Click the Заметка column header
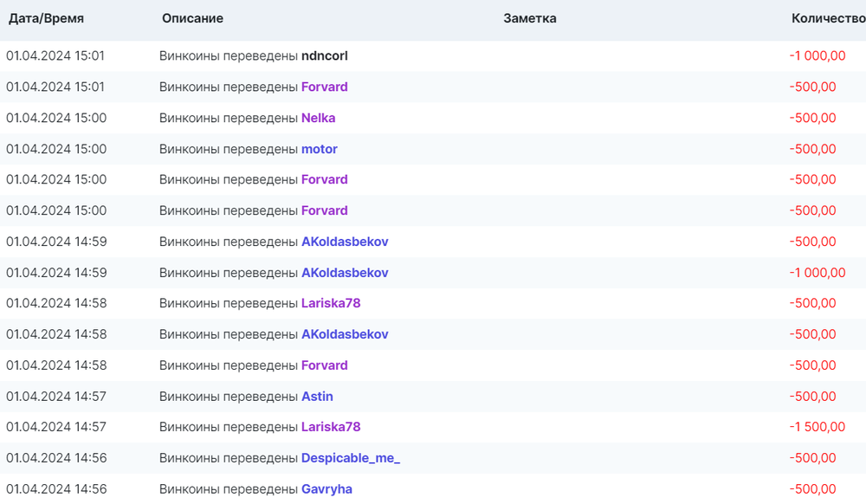This screenshot has width=866, height=504. pos(529,18)
